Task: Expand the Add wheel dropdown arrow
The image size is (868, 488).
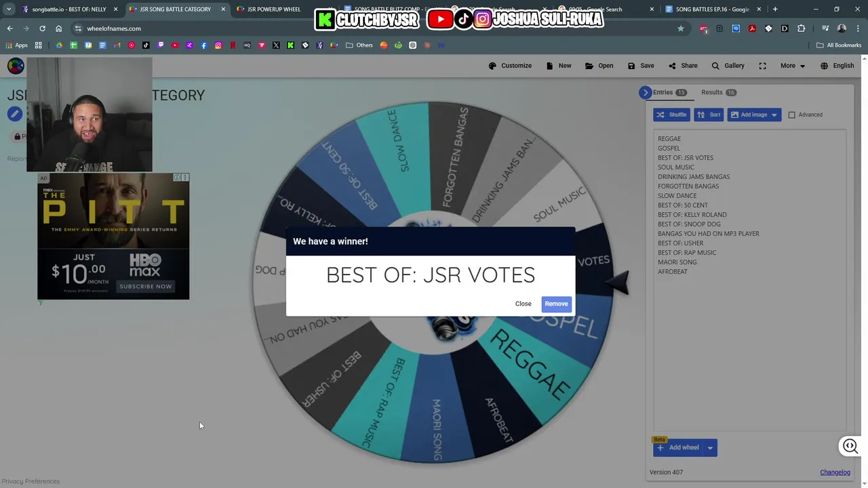Action: coord(710,447)
